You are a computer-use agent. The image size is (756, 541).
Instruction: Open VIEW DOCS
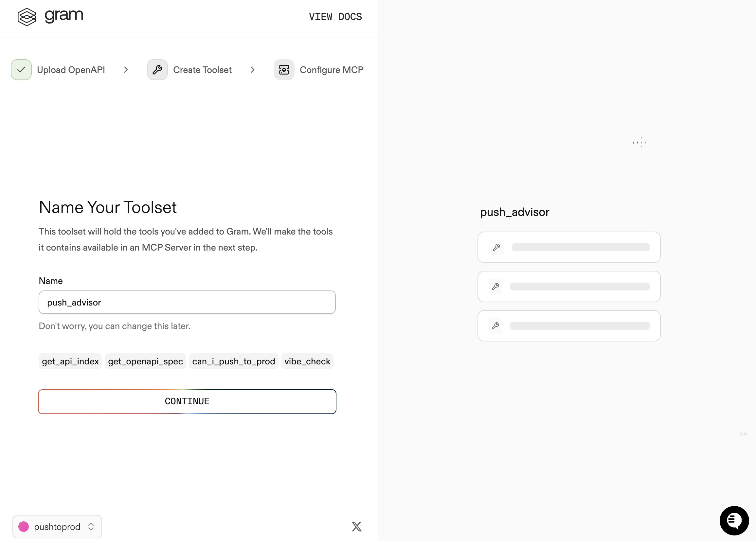click(335, 16)
